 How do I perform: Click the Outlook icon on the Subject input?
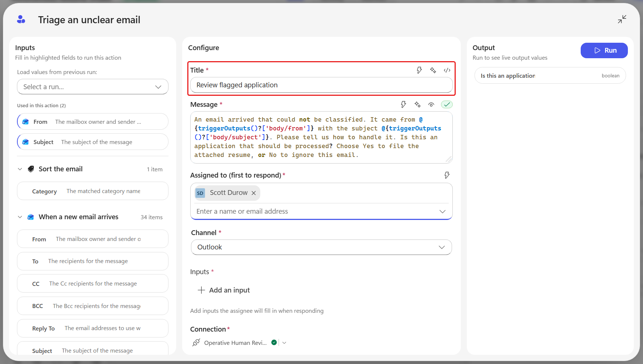(x=25, y=142)
